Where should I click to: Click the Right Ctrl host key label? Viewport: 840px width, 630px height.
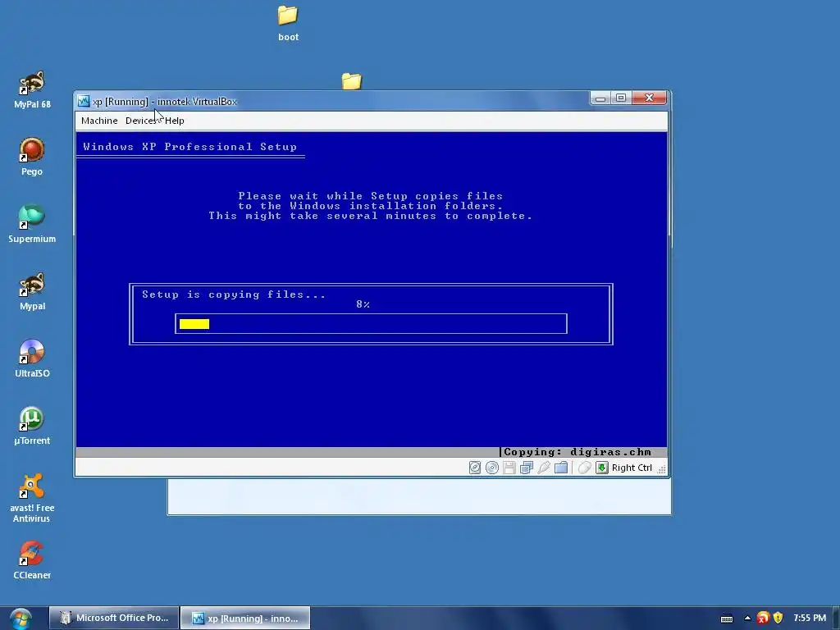[x=632, y=468]
